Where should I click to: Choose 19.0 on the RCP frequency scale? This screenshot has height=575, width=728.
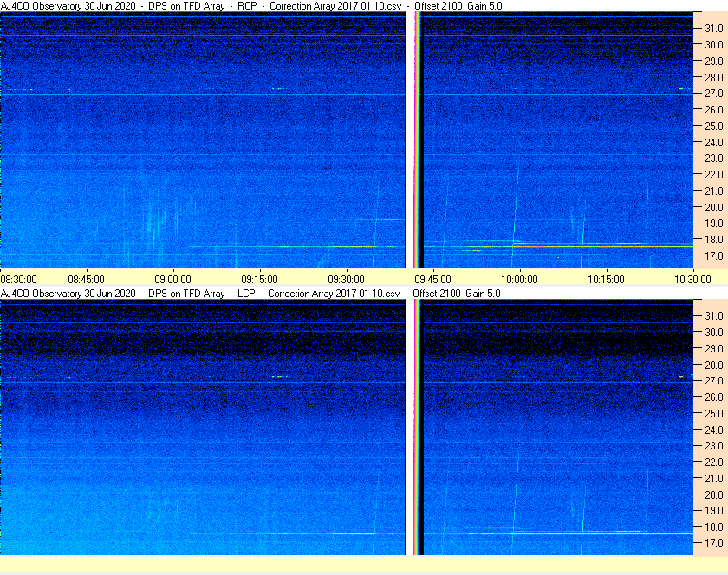click(x=714, y=223)
